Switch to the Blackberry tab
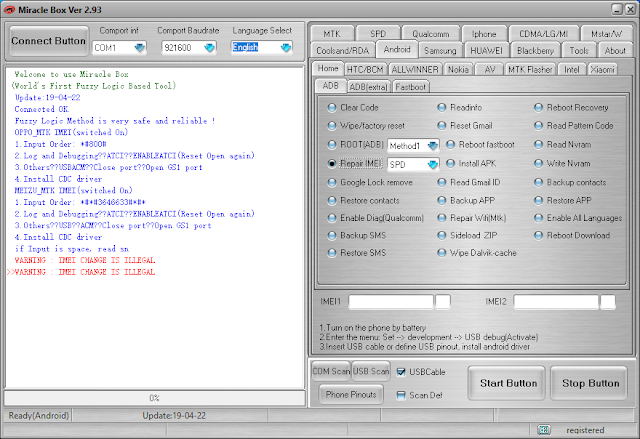Viewport: 640px width, 439px height. (535, 51)
